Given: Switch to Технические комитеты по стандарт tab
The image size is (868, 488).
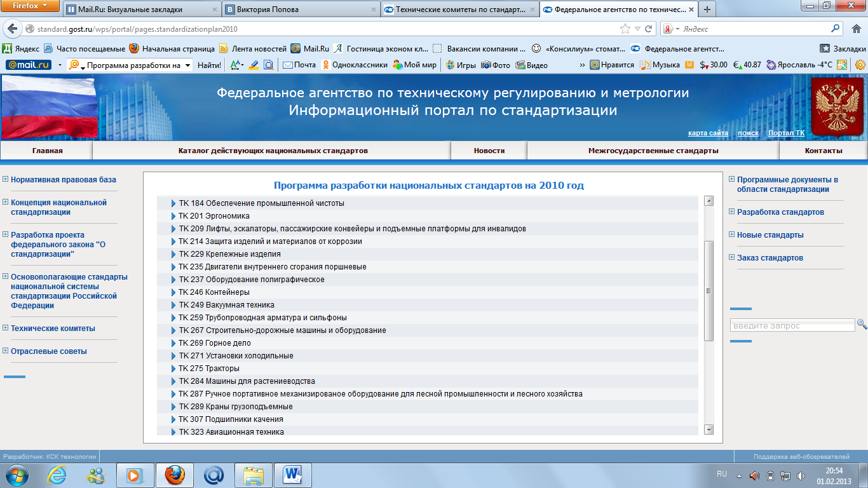Looking at the screenshot, I should click(x=459, y=10).
